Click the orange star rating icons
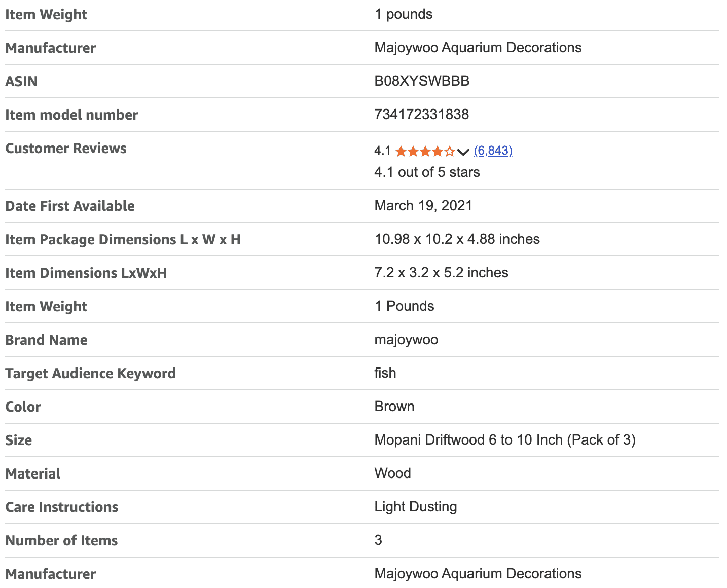This screenshot has width=727, height=588. point(425,151)
